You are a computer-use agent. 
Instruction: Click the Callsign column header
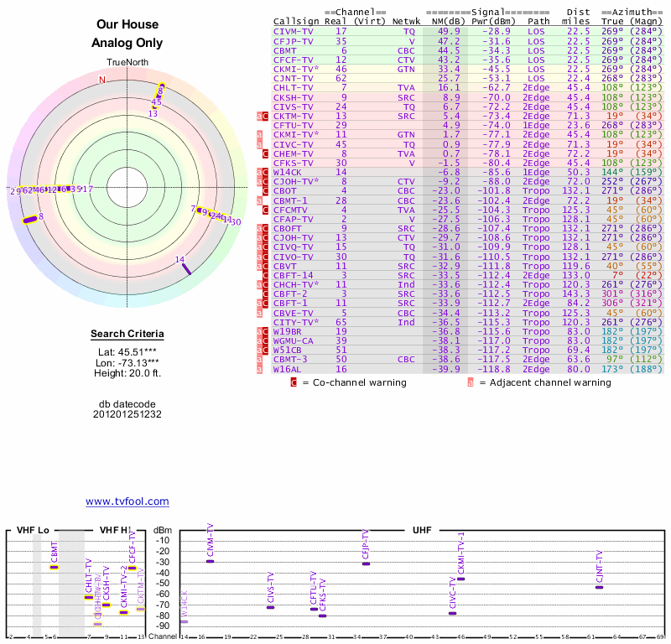point(296,22)
